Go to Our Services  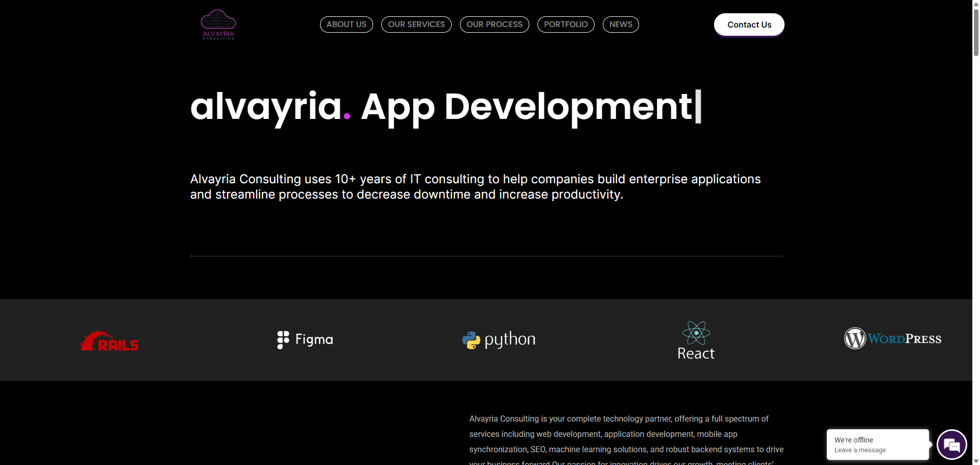(x=416, y=25)
